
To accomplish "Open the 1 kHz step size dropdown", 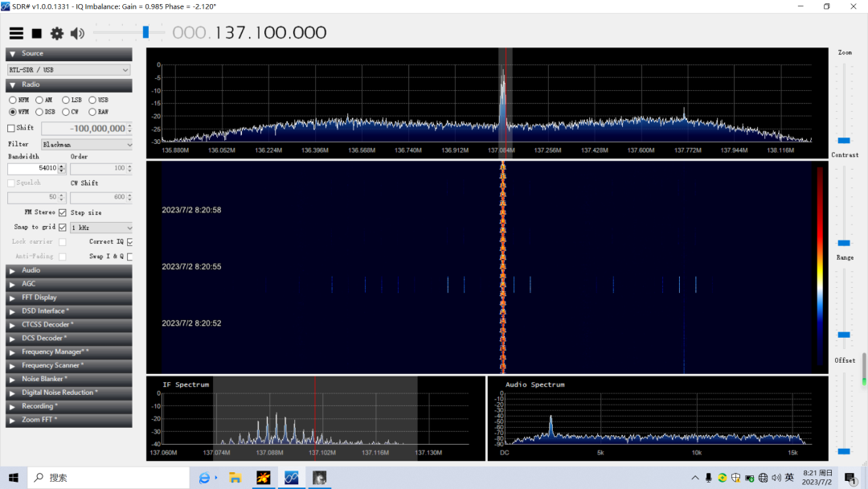I will [x=102, y=228].
